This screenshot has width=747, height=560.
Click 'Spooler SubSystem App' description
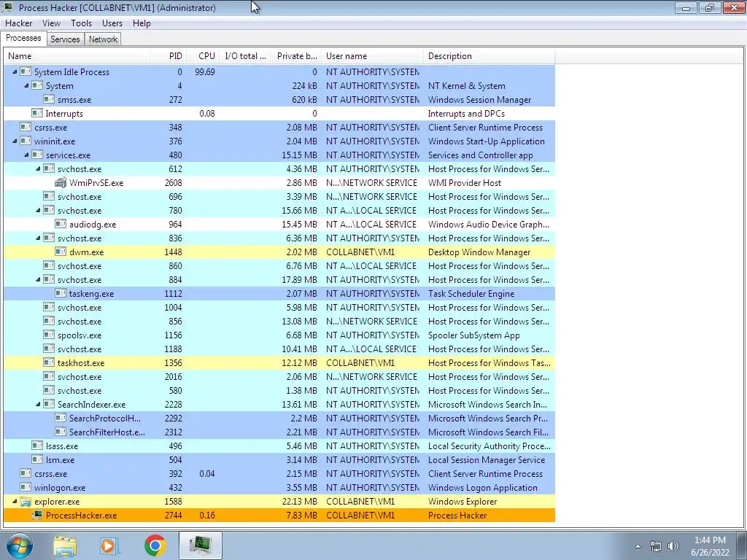(x=473, y=335)
